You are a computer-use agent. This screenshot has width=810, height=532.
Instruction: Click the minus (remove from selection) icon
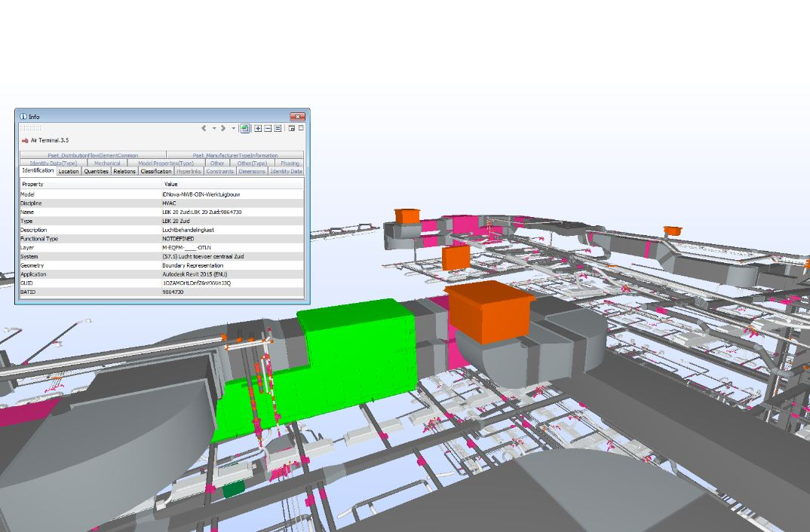pyautogui.click(x=268, y=128)
